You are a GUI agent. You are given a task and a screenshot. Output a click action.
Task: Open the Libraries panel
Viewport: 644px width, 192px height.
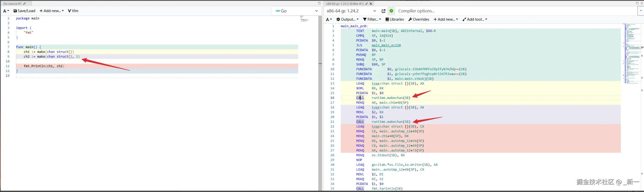coord(394,19)
